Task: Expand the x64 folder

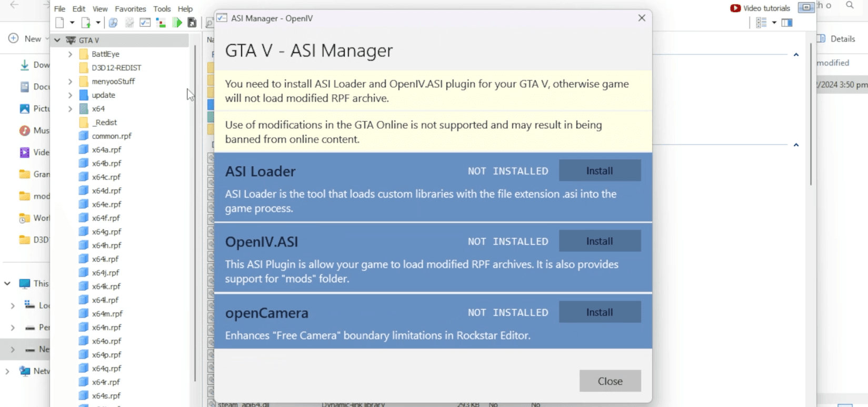Action: point(70,109)
